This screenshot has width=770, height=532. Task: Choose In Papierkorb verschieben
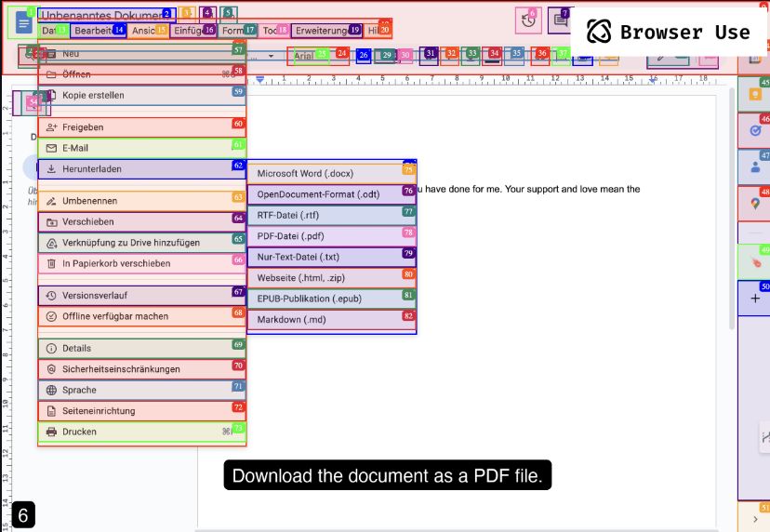point(142,263)
